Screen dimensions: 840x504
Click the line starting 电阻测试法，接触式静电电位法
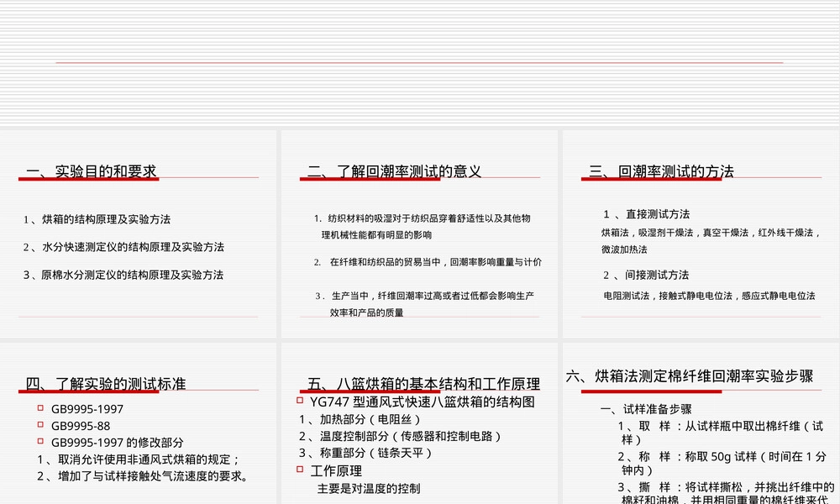coord(709,296)
